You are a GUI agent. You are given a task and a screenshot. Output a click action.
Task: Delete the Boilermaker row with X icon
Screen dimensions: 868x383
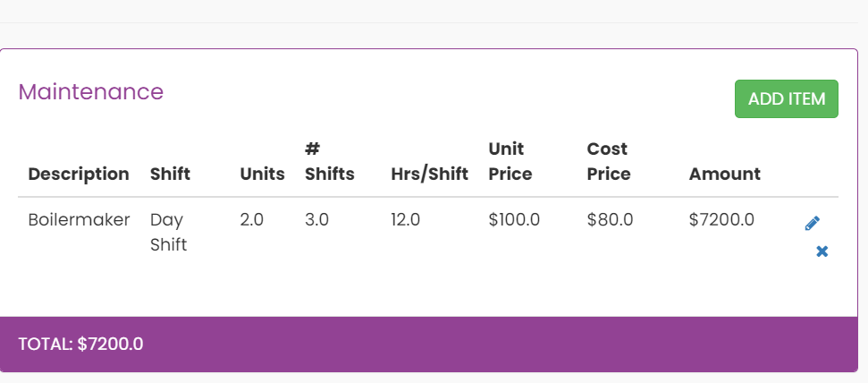tap(822, 251)
